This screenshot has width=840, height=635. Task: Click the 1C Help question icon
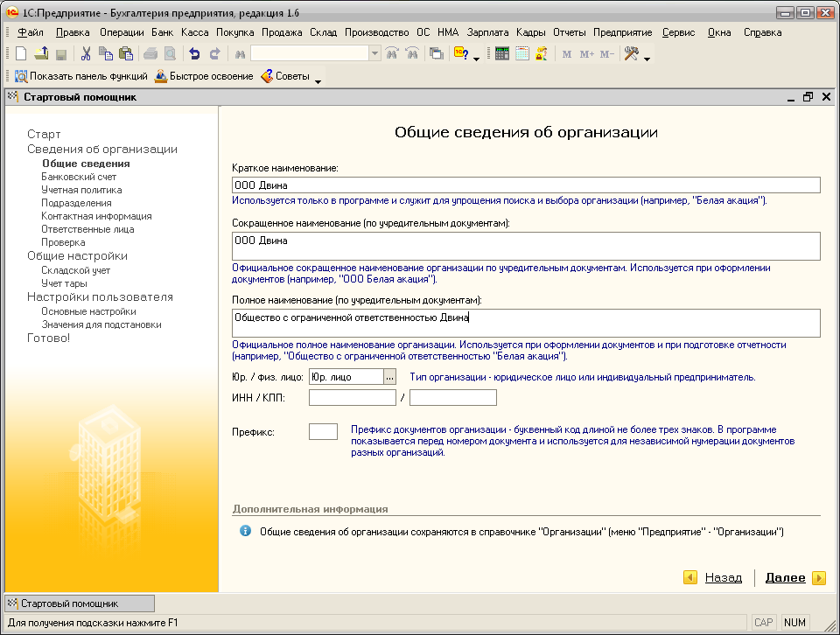461,53
